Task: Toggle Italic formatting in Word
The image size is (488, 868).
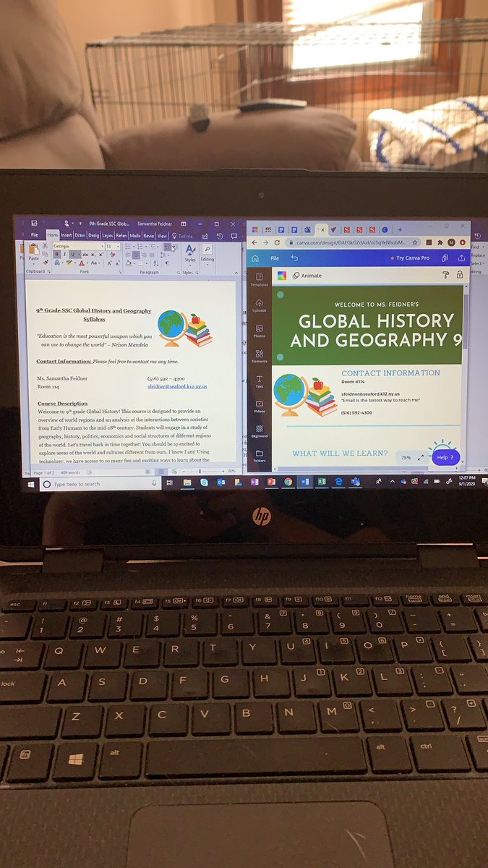Action: pos(64,255)
